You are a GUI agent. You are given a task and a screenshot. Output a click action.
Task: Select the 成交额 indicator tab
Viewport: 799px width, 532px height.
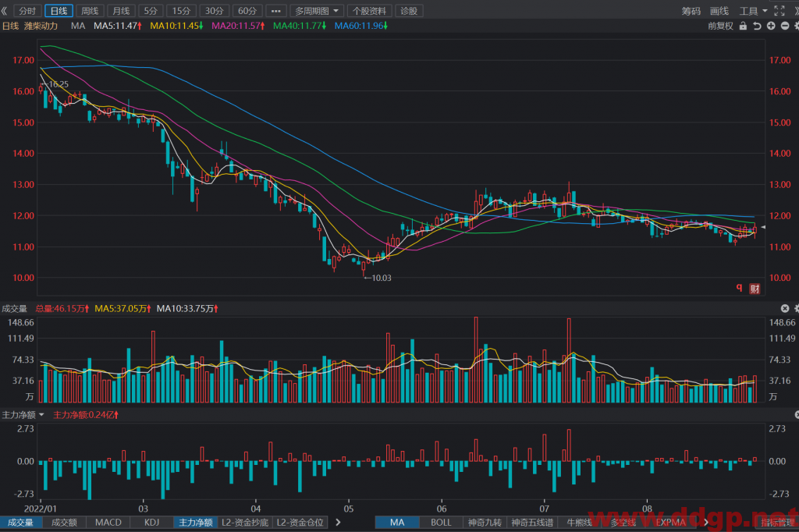tap(64, 523)
